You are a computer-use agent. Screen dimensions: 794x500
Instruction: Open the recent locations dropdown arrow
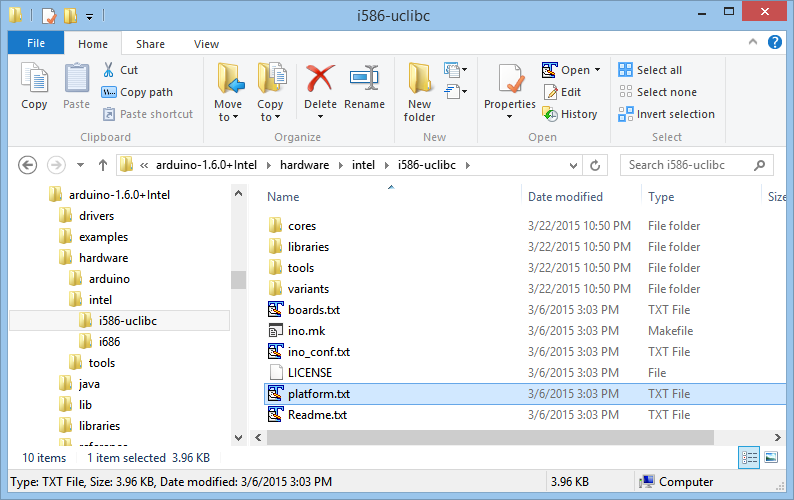[80, 165]
